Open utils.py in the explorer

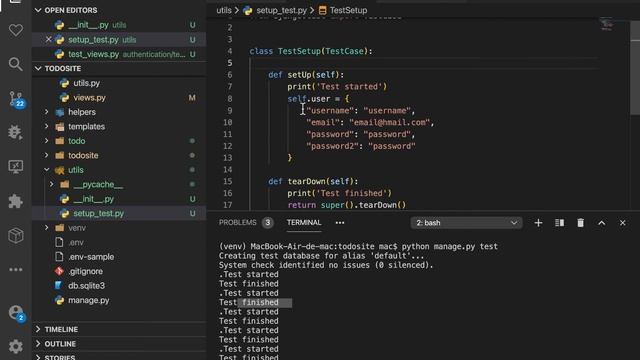click(86, 83)
